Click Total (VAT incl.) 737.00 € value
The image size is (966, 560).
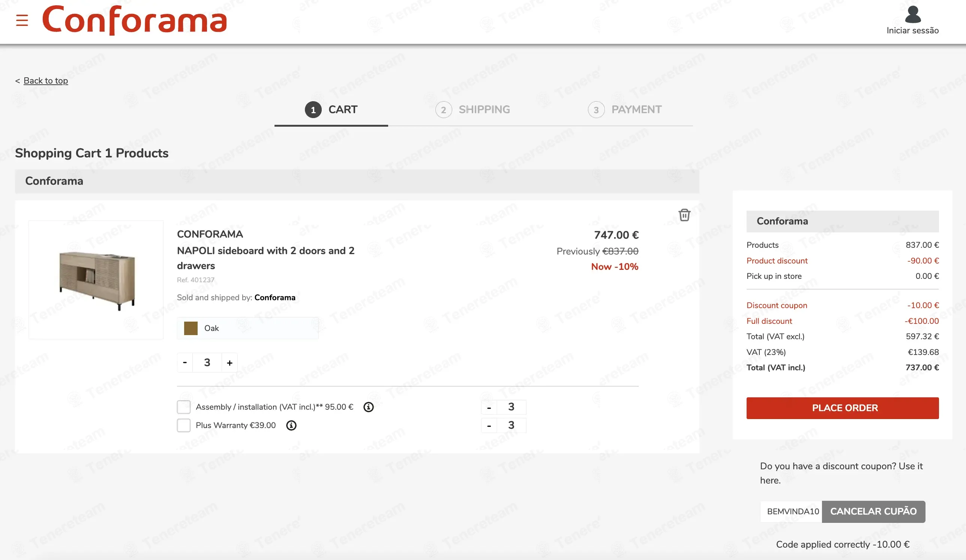coord(922,368)
